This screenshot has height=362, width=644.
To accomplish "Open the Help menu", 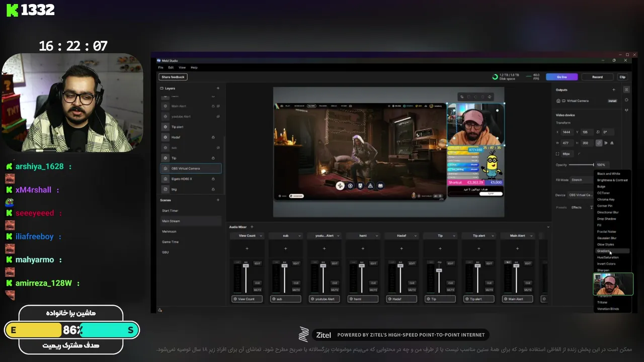I will (194, 67).
